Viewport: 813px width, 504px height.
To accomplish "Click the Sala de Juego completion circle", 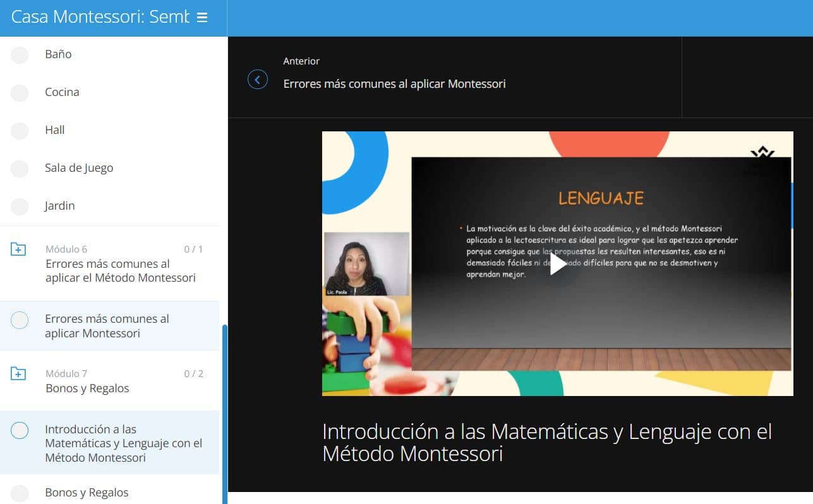I will pos(20,169).
